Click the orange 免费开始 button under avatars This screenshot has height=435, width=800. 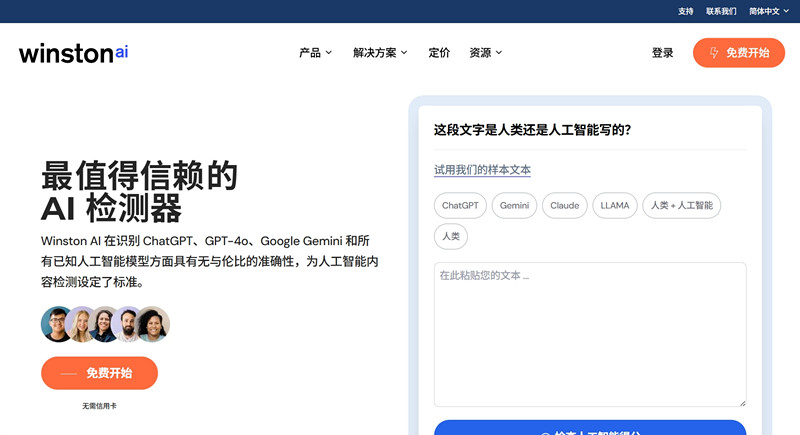point(99,373)
